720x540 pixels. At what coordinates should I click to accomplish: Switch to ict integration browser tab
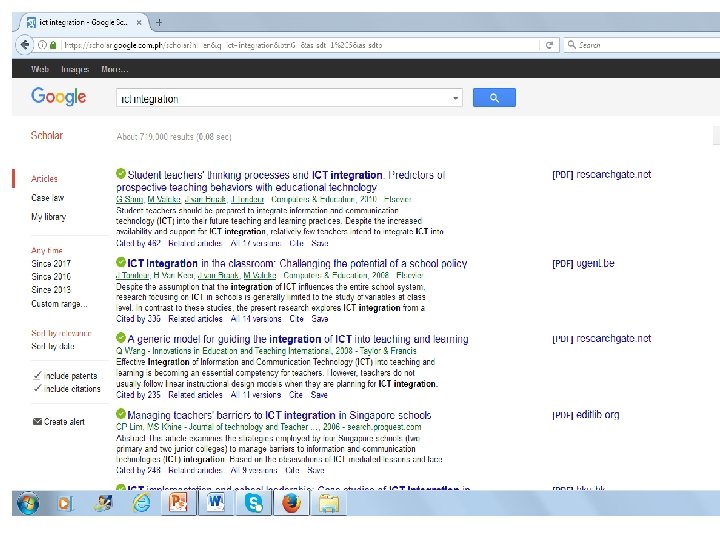point(83,22)
